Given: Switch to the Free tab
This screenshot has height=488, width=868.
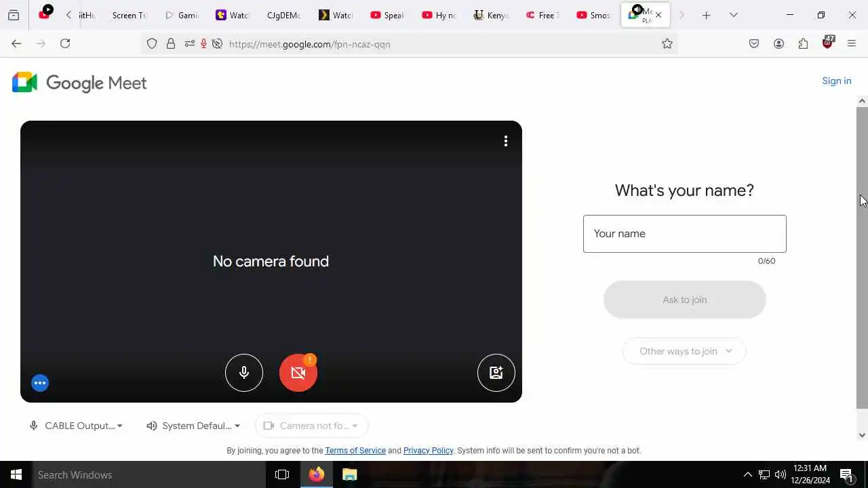Looking at the screenshot, I should click(542, 15).
